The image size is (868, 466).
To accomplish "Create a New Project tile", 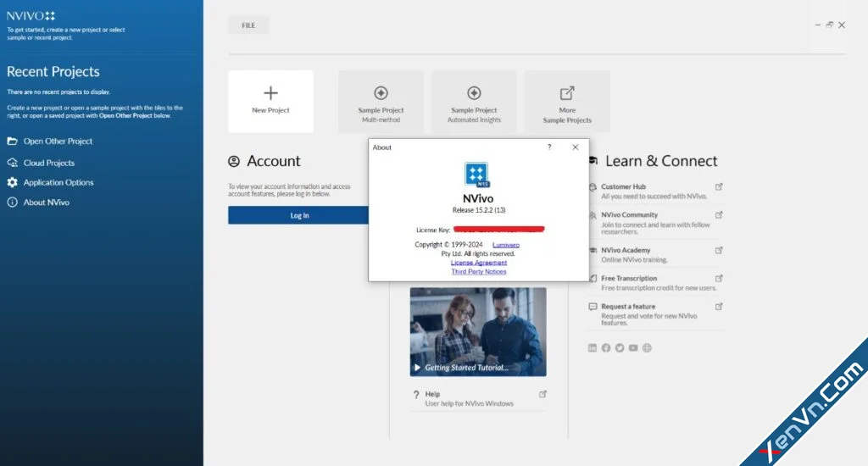I will coord(270,102).
